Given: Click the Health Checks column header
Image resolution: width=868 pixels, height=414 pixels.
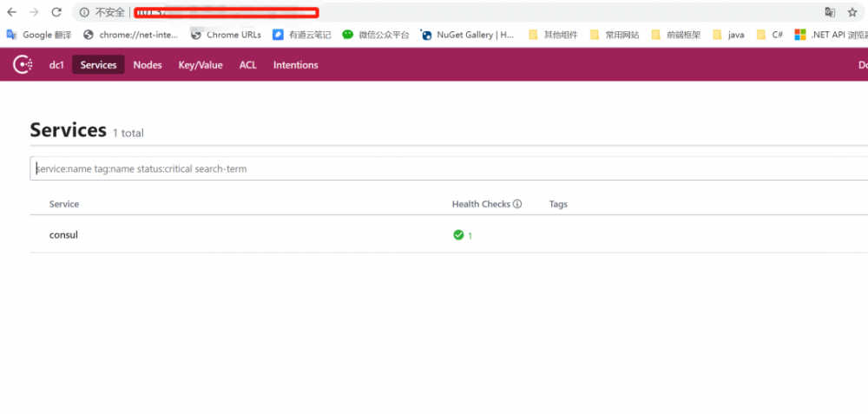Looking at the screenshot, I should tap(481, 204).
